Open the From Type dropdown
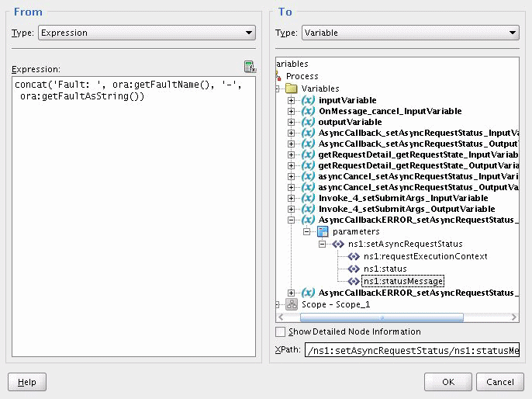The height and width of the screenshot is (399, 532). click(x=147, y=33)
